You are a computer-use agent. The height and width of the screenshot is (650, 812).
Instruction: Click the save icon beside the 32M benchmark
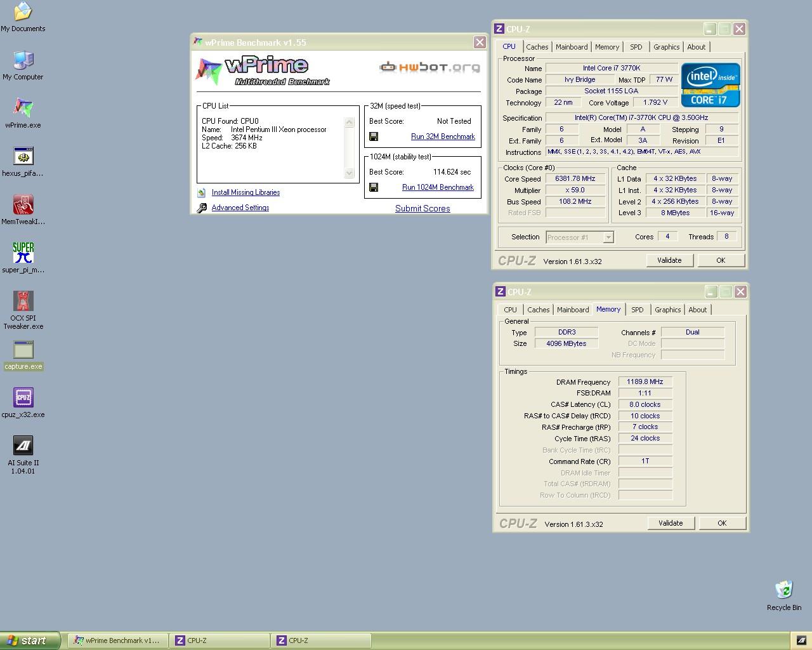point(374,136)
